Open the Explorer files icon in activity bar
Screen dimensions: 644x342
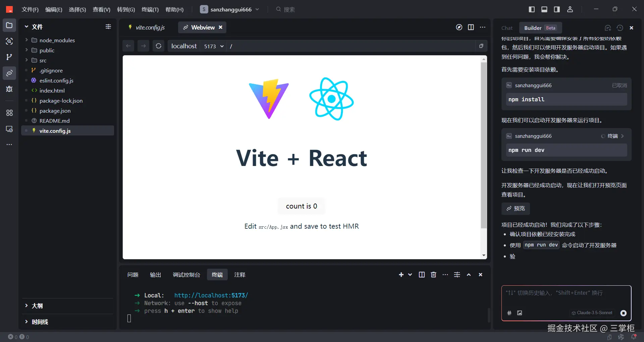coord(9,25)
